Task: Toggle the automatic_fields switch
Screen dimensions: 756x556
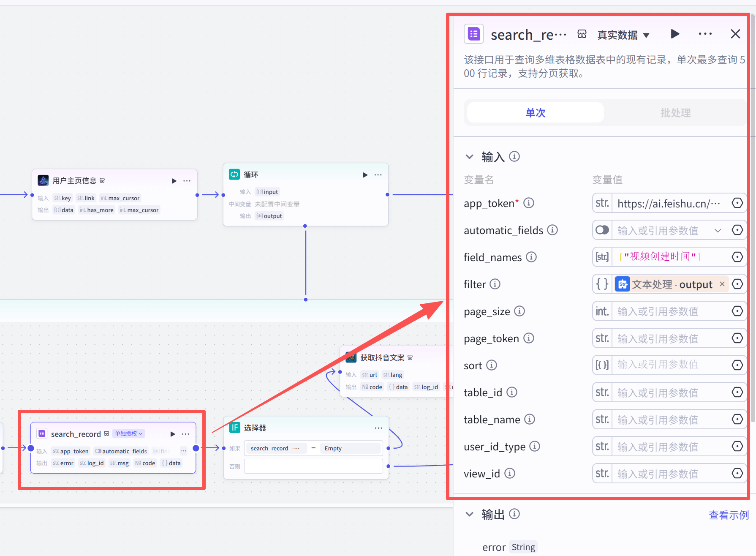Action: click(x=602, y=230)
